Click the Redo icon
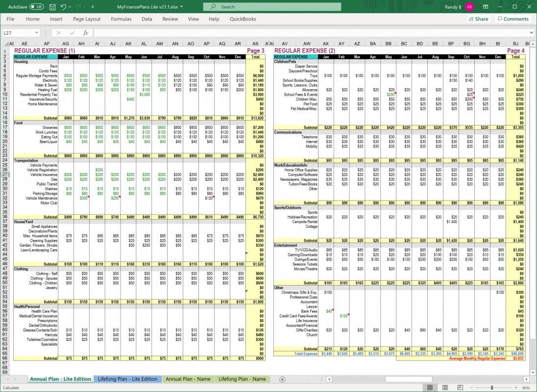The height and width of the screenshot is (392, 537). (78, 6)
